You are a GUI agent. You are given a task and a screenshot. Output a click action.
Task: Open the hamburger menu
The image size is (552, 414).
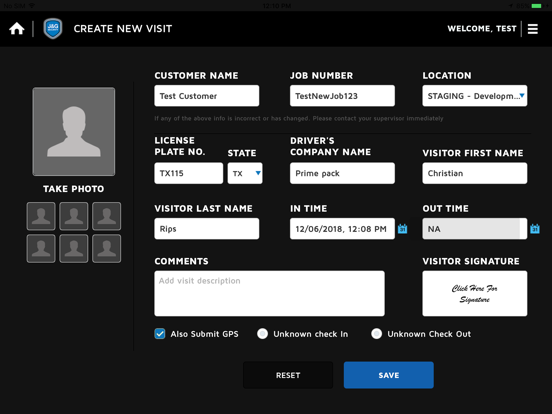pos(533,29)
